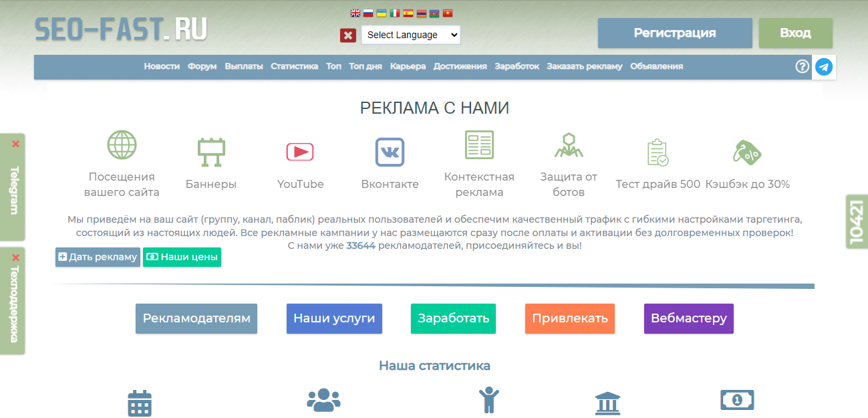Screen dimensions: 868x418
Task: Click the Дать рекламу button
Action: (98, 257)
